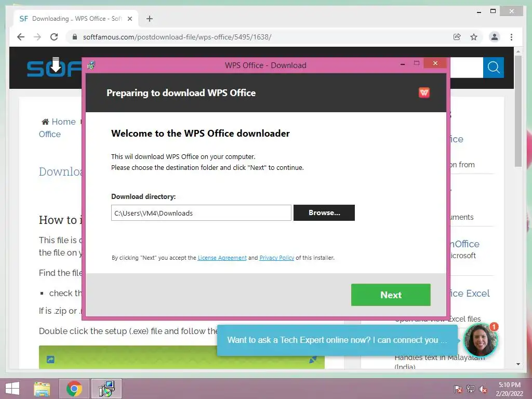
Task: Click the green Next button
Action: click(391, 295)
